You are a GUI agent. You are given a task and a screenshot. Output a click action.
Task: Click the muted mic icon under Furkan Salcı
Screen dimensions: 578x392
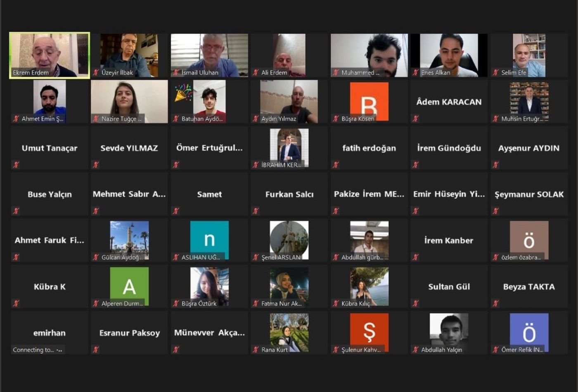[x=256, y=211]
